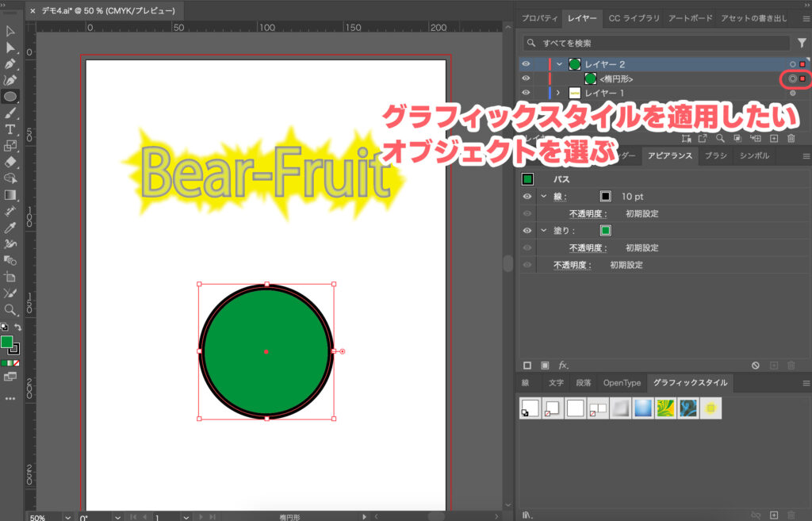The image size is (812, 521).
Task: Expand レイヤー 1 in the layers panel
Action: 558,94
